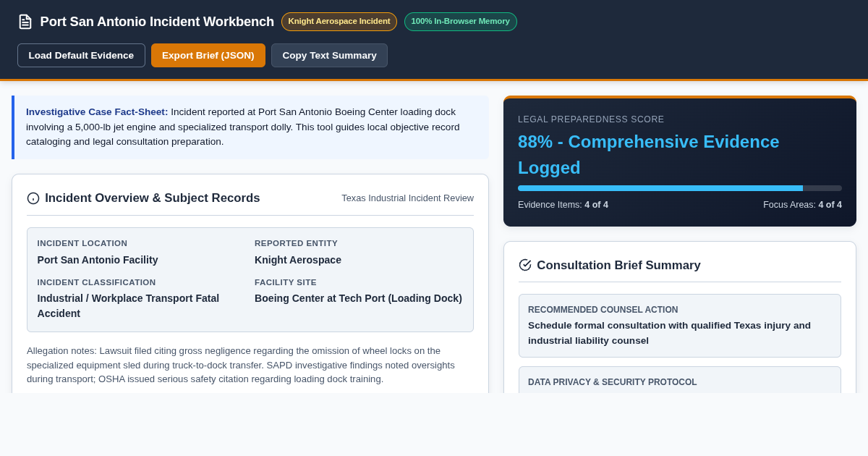Screen dimensions: 868x456
Task: Select the Schedule formal consultation recommendation text
Action: 669,333
